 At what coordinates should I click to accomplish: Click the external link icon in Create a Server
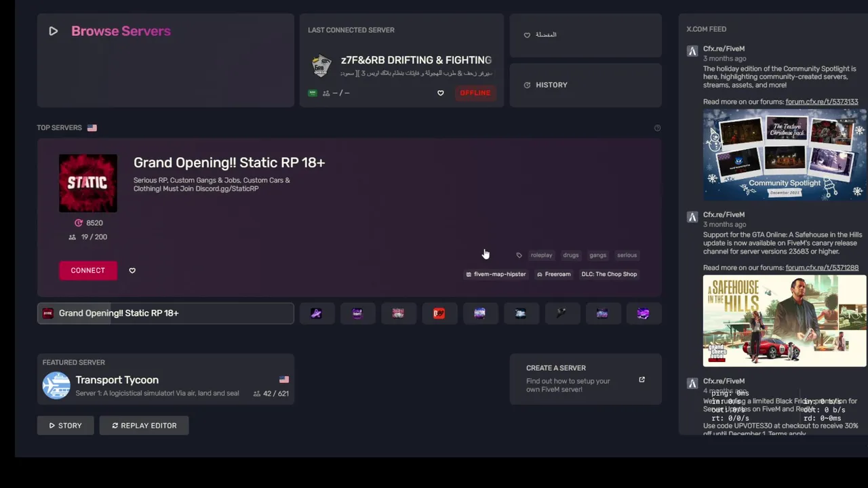pos(642,380)
